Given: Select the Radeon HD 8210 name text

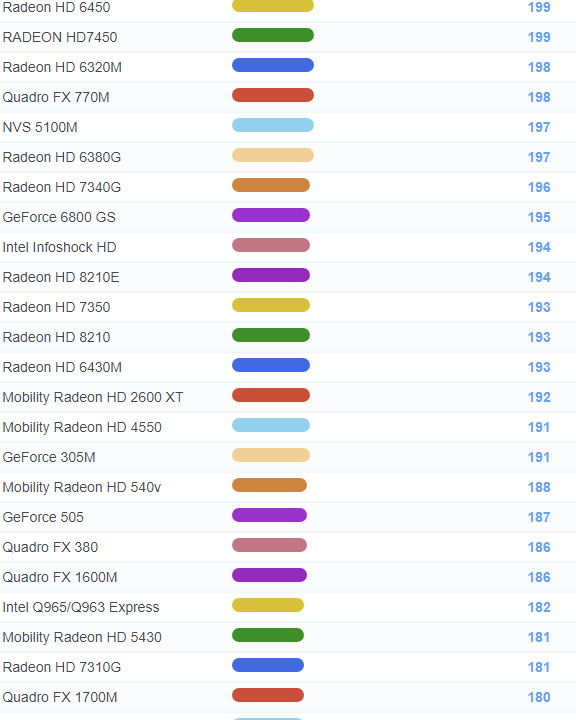Looking at the screenshot, I should (x=56, y=337).
